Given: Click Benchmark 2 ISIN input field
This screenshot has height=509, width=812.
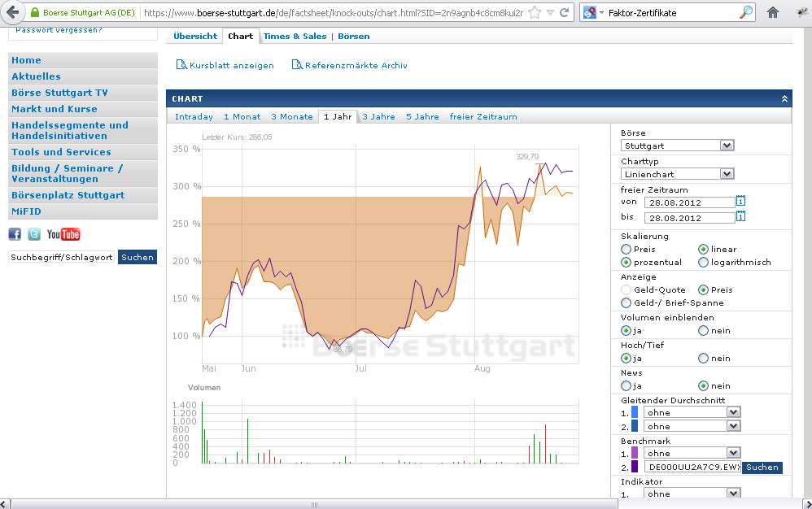Looking at the screenshot, I should click(x=692, y=467).
